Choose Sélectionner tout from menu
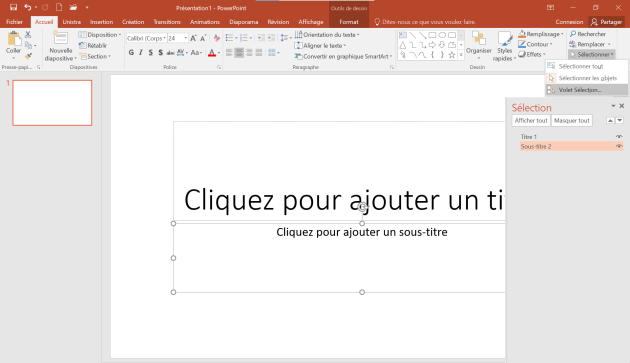630x363 pixels. [586, 66]
